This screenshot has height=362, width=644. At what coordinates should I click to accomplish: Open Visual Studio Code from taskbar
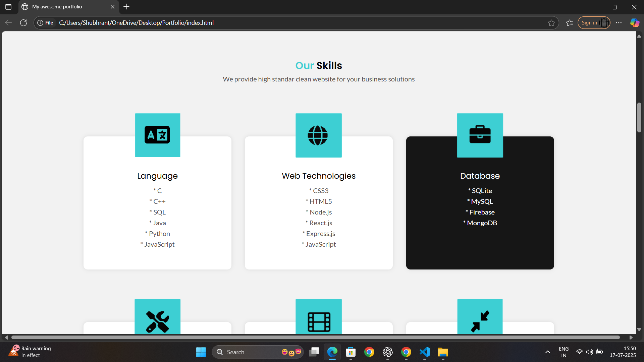tap(424, 352)
